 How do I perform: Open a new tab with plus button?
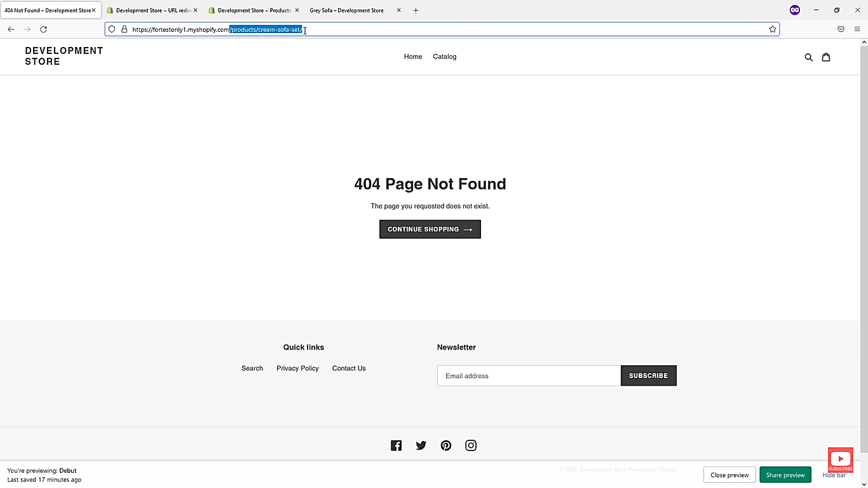point(416,10)
